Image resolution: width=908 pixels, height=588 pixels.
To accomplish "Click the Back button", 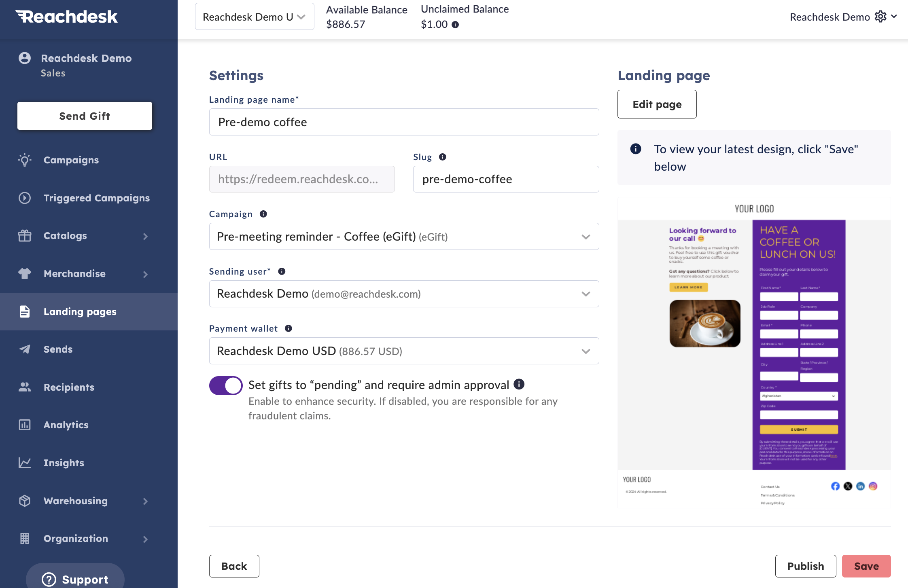I will point(234,566).
